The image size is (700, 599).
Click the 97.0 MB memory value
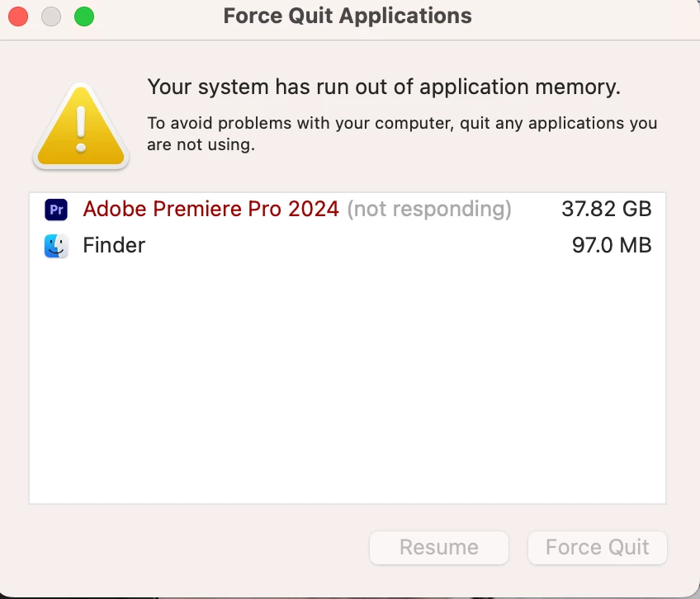(611, 245)
